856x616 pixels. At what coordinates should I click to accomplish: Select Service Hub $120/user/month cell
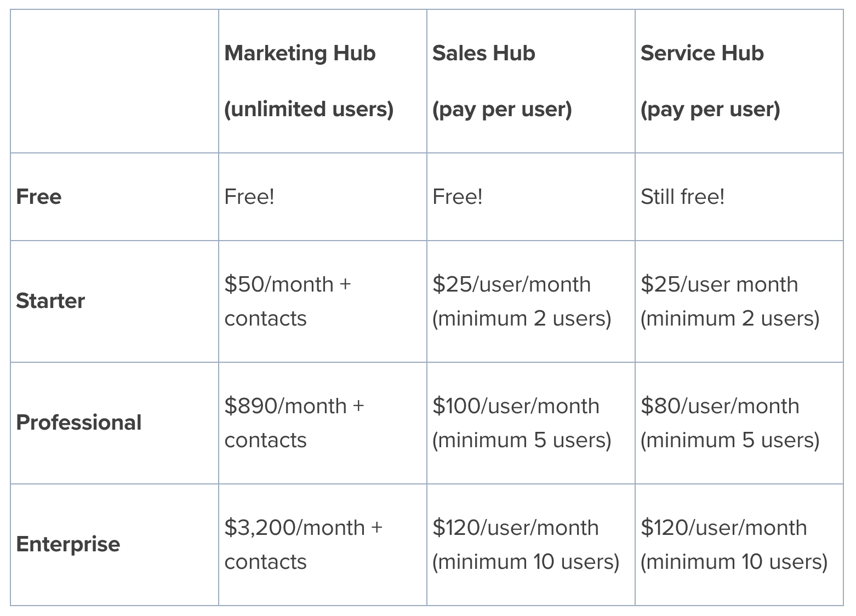pos(739,545)
